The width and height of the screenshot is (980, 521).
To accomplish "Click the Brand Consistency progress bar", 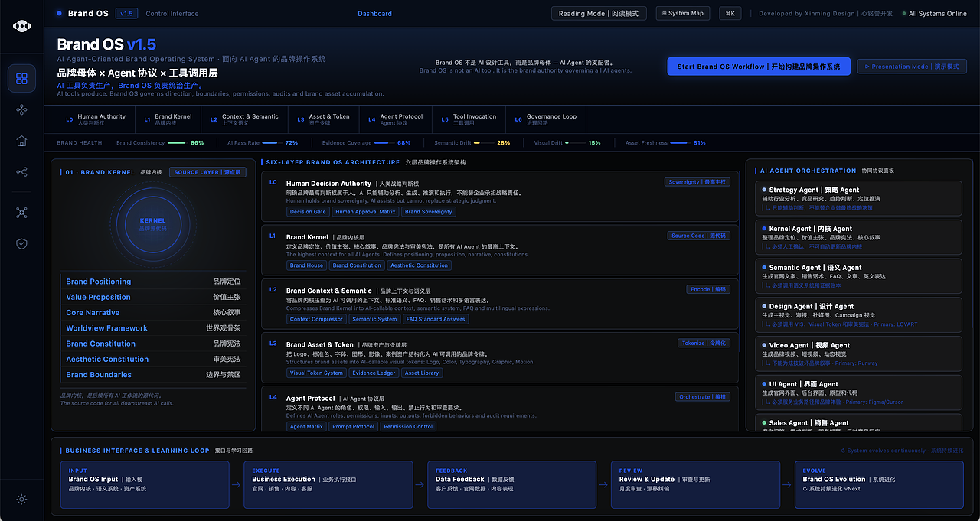I will (x=177, y=143).
